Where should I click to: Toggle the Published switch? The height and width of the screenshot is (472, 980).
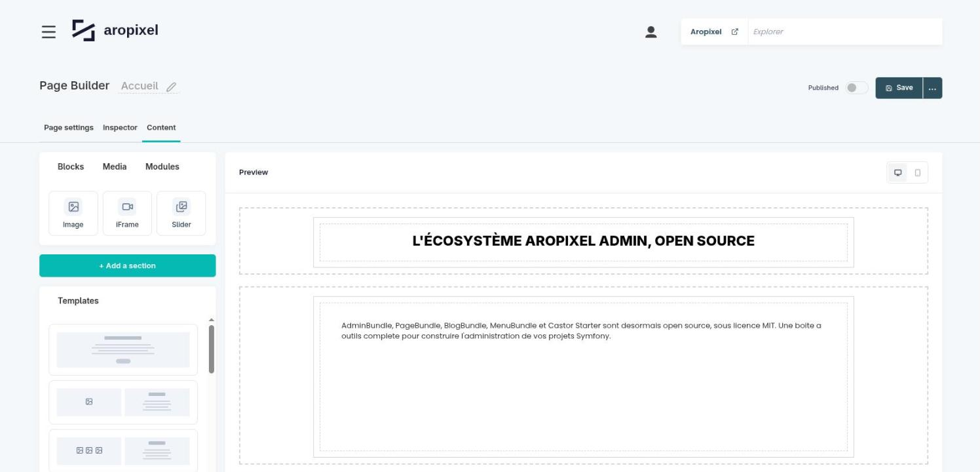tap(856, 88)
